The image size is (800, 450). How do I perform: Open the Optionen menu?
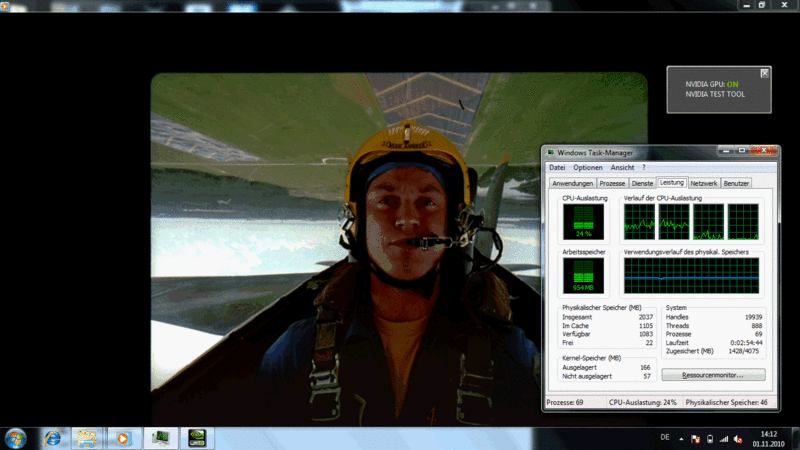(587, 167)
